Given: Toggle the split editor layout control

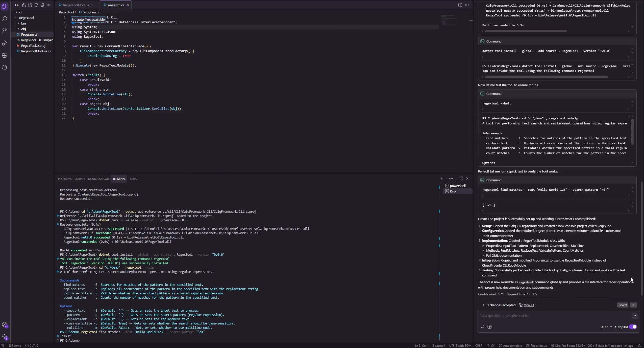Looking at the screenshot, I should click(460, 5).
